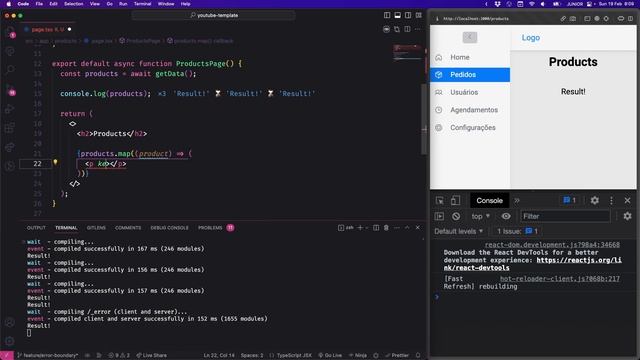This screenshot has width=640, height=360.
Task: Open the Search view in the activity bar
Action: click(10, 70)
